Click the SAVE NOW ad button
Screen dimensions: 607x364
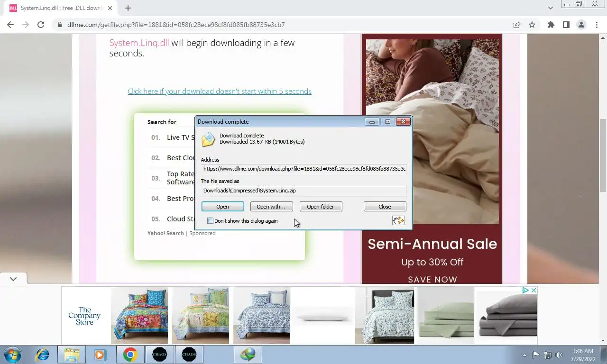(x=432, y=279)
